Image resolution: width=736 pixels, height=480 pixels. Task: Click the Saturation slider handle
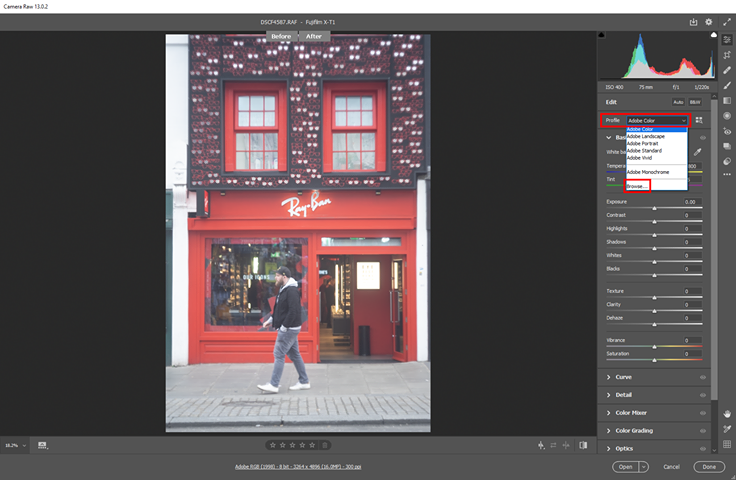(x=654, y=360)
